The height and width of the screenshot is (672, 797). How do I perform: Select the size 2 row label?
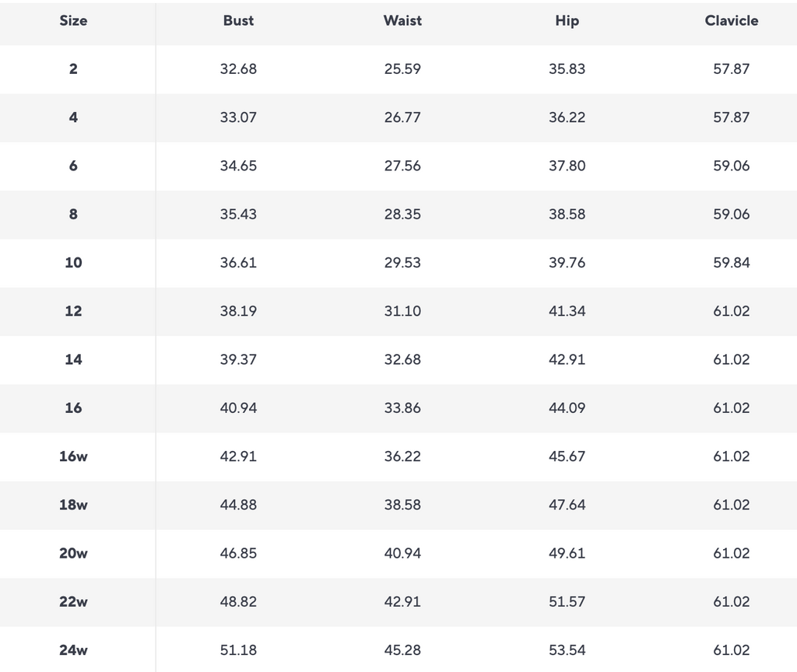pyautogui.click(x=73, y=69)
